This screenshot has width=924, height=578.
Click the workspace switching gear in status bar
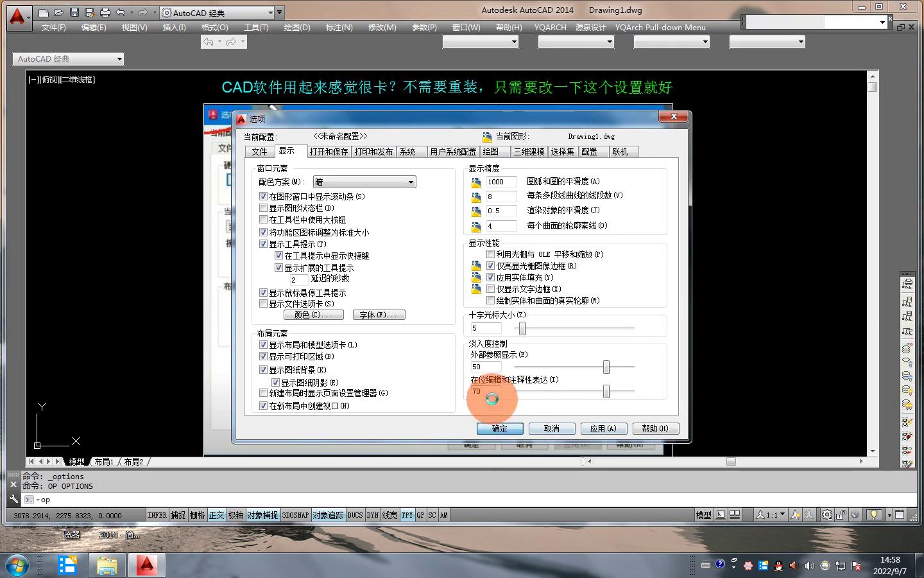[827, 515]
